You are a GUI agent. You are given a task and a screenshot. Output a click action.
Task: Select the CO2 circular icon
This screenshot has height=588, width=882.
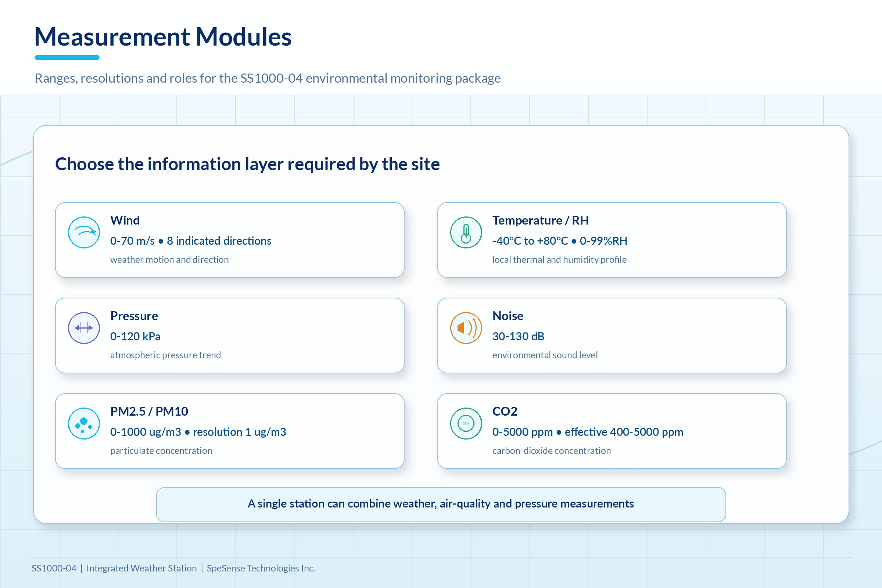pos(466,424)
